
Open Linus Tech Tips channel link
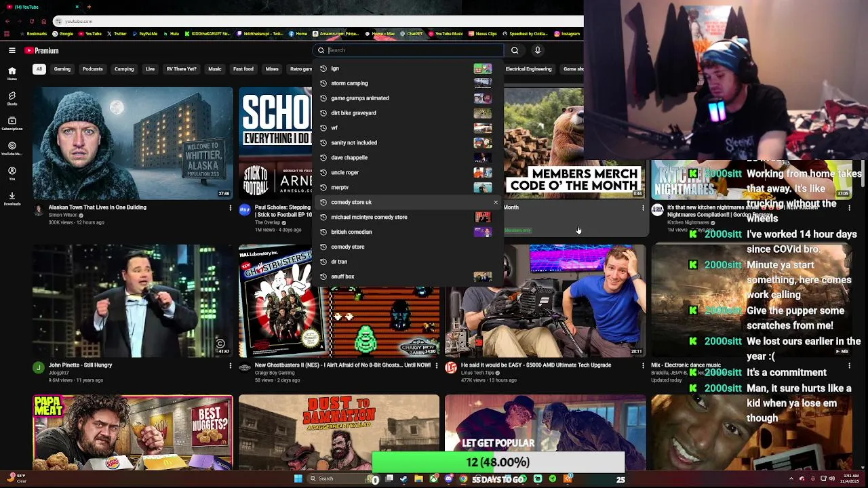[477, 373]
